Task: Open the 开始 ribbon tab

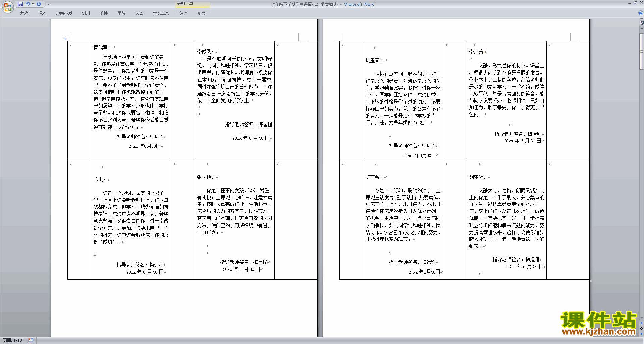Action: coord(24,13)
